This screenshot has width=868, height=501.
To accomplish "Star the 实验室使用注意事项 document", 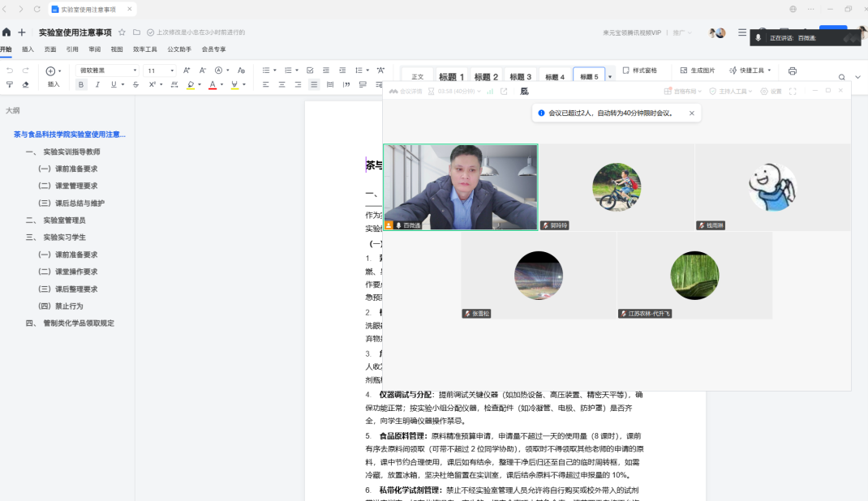I will coord(122,32).
